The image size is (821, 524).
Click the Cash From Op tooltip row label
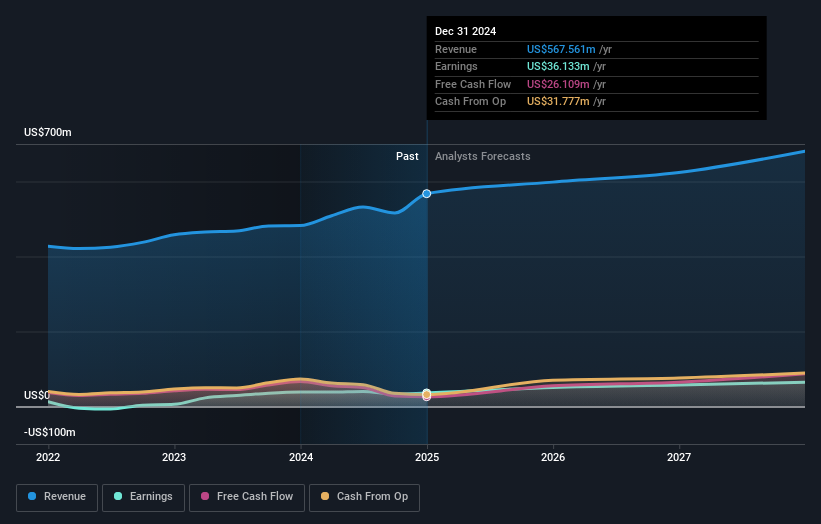[x=470, y=102]
